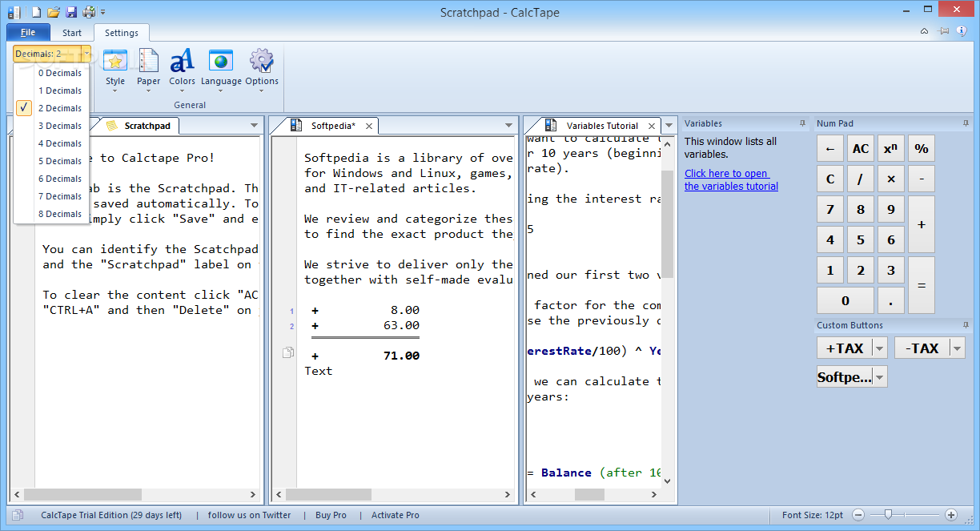Select 1 Decimals option
The height and width of the screenshot is (531, 980).
pos(51,91)
